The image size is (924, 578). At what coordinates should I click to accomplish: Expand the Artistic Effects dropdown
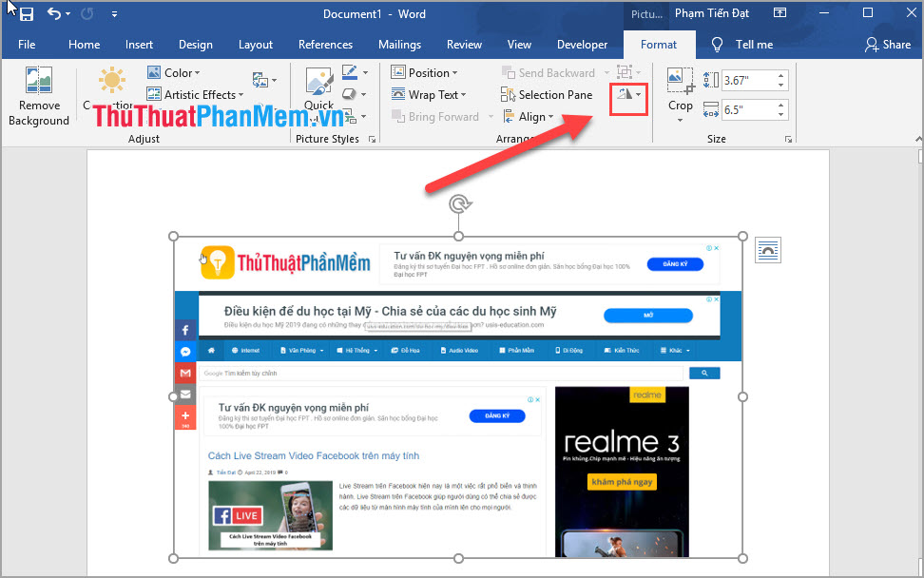pyautogui.click(x=196, y=95)
